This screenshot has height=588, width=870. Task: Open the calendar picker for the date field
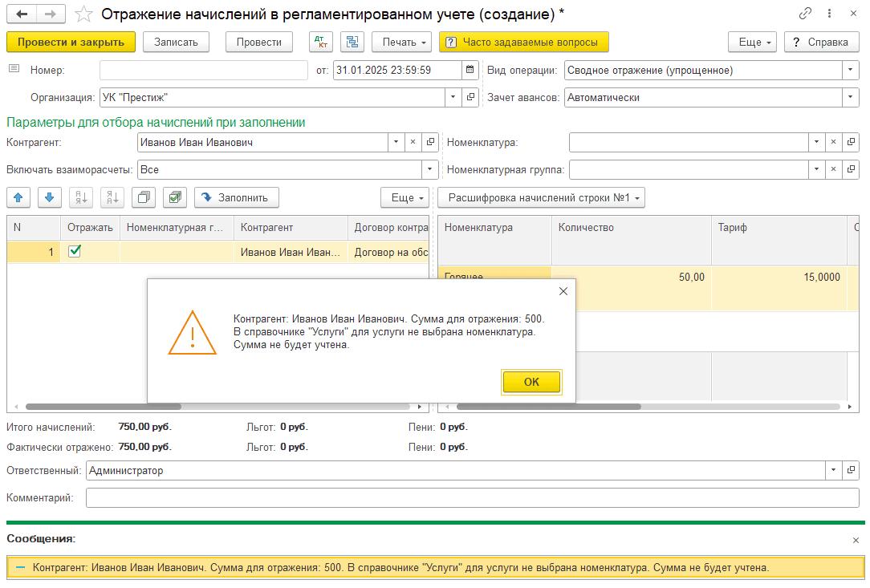click(x=471, y=70)
